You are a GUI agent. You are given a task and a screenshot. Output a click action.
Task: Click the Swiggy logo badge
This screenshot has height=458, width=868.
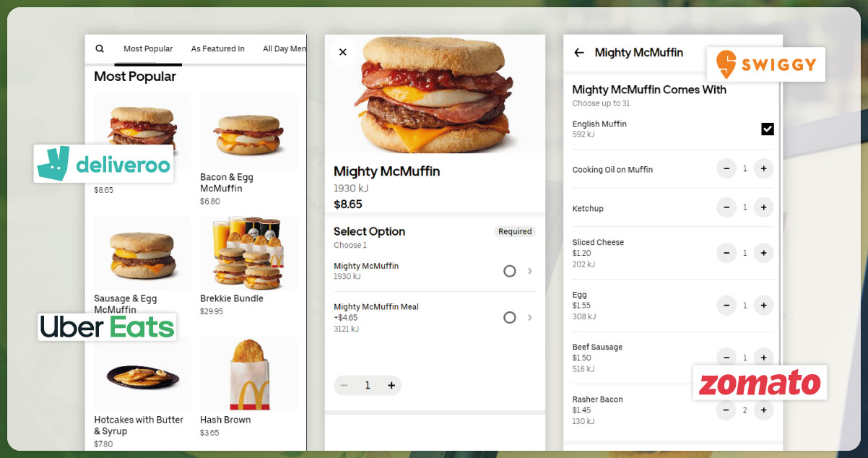[765, 64]
